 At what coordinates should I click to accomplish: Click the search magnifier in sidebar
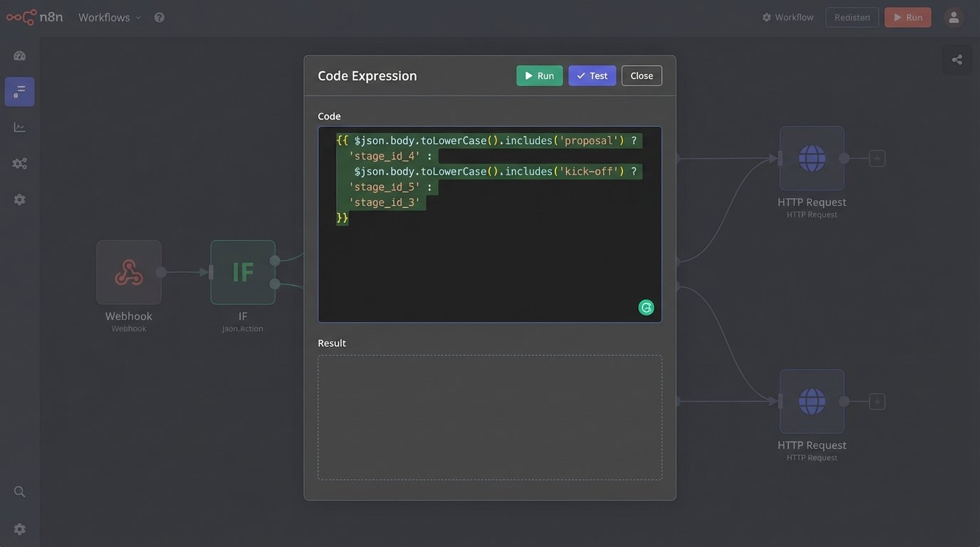[x=20, y=491]
